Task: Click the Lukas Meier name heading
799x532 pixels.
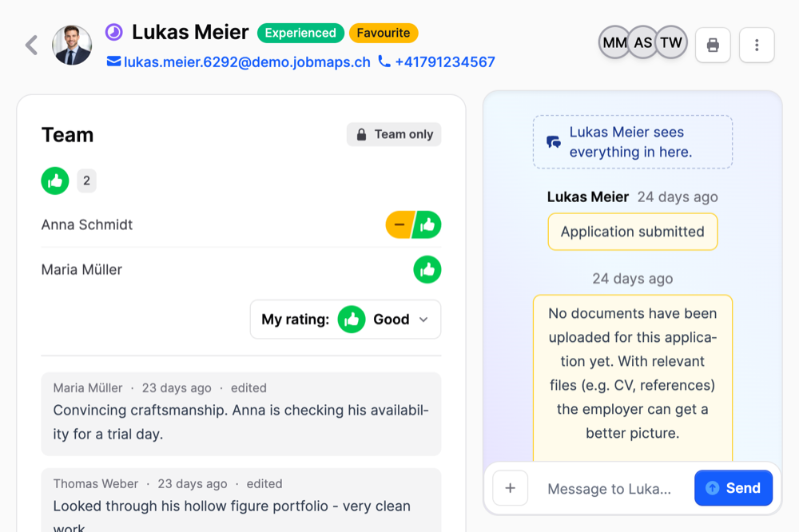Action: (190, 32)
